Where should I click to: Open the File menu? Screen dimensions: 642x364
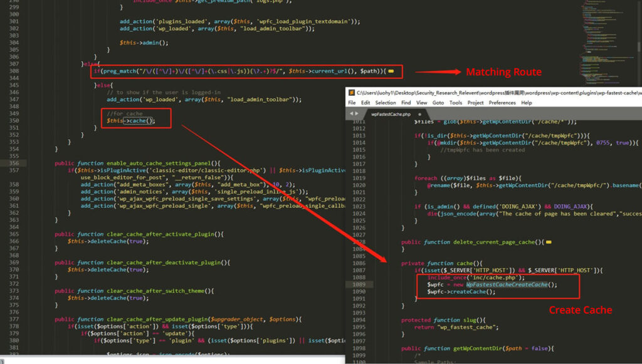[352, 103]
